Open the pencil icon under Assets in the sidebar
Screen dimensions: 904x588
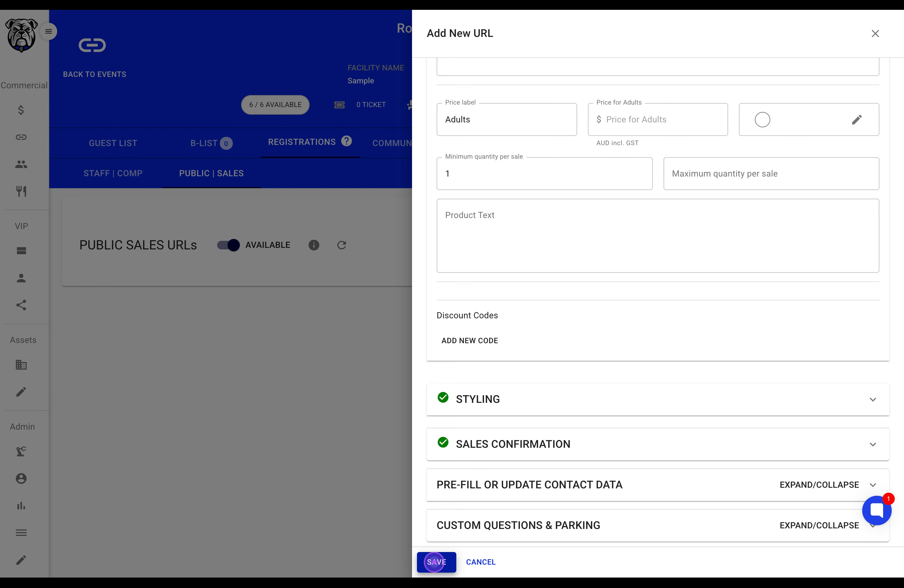pyautogui.click(x=21, y=391)
